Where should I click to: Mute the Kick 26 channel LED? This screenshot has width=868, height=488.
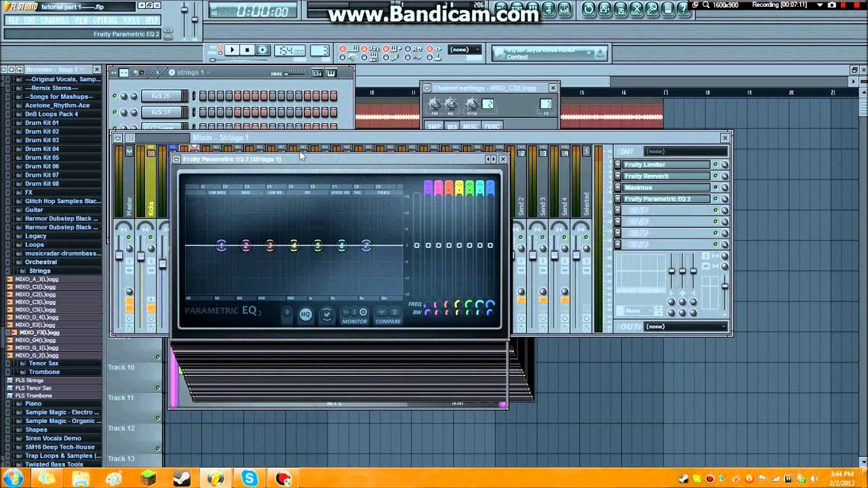[x=115, y=96]
